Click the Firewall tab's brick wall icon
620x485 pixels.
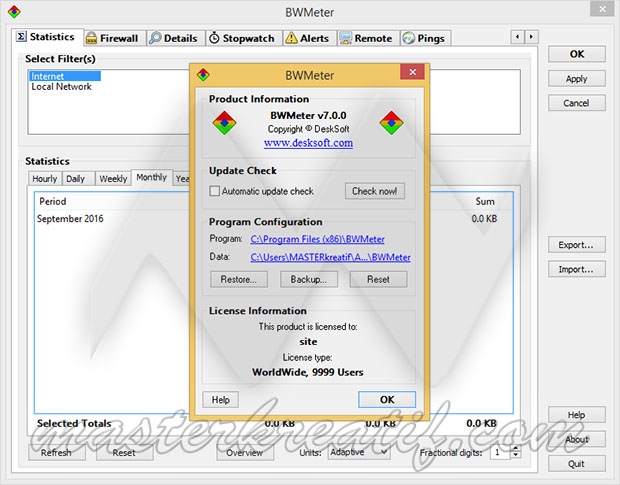(x=92, y=38)
